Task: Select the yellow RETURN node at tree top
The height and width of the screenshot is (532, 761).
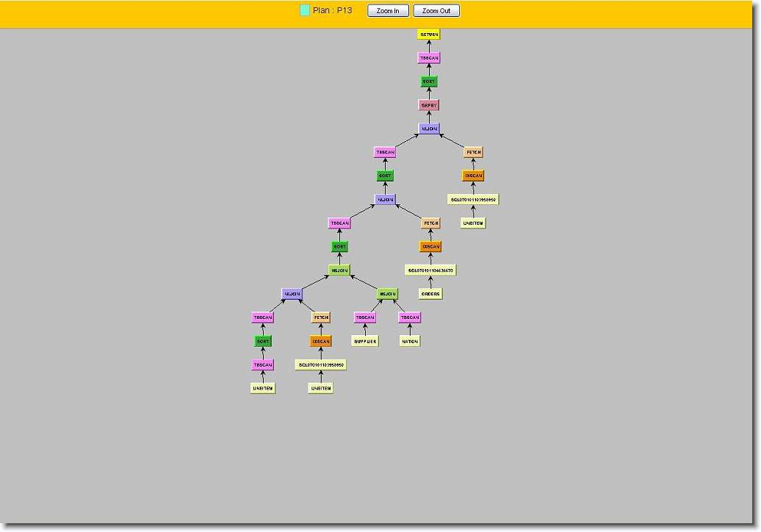Action: point(429,35)
